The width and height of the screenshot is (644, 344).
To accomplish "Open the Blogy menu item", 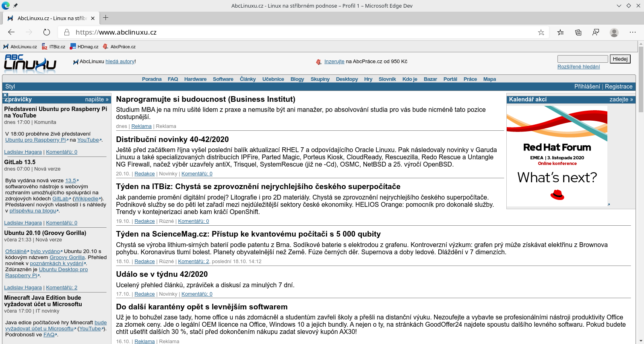I will click(297, 79).
